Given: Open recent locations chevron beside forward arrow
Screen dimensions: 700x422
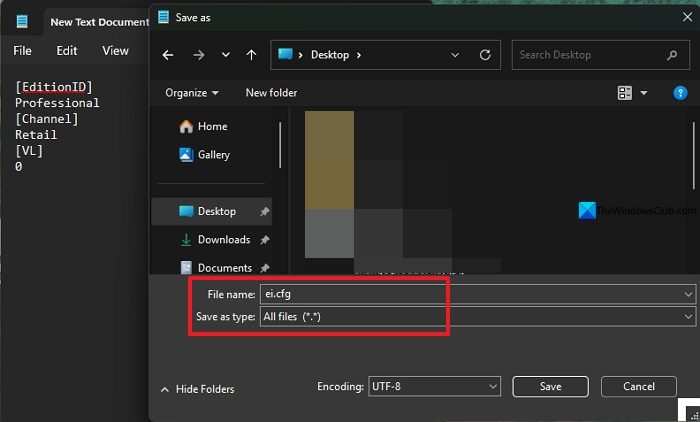Looking at the screenshot, I should point(226,55).
